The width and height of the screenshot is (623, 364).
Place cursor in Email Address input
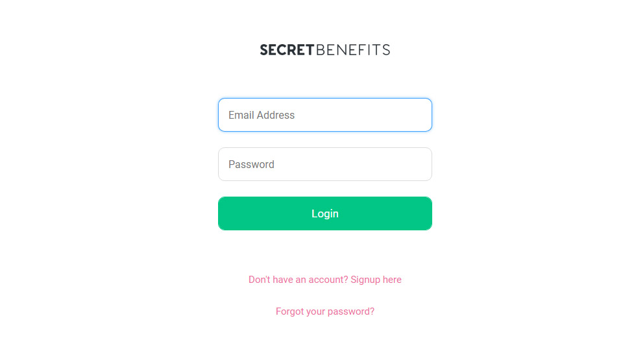point(324,115)
